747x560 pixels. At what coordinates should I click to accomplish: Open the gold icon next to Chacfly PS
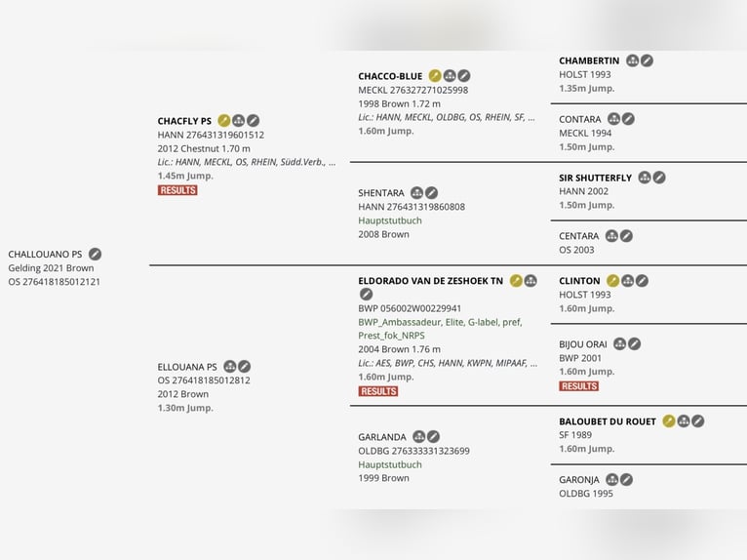(224, 121)
